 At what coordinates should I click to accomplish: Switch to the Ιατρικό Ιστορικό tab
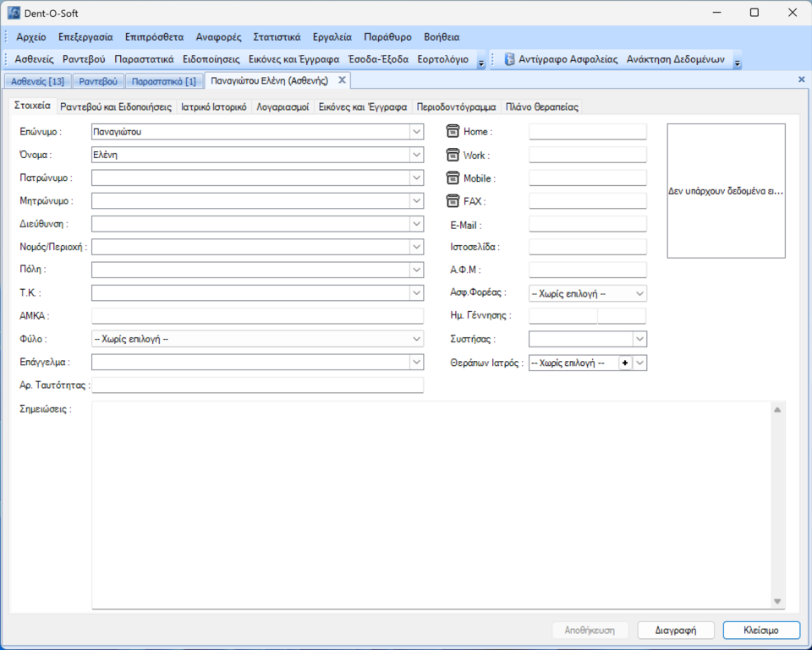pyautogui.click(x=214, y=107)
